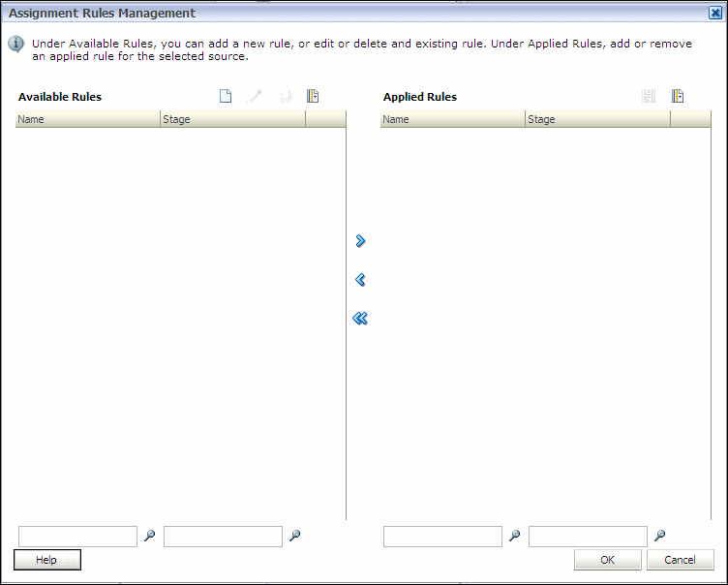Close the Assignment Rules Management dialog

(715, 13)
